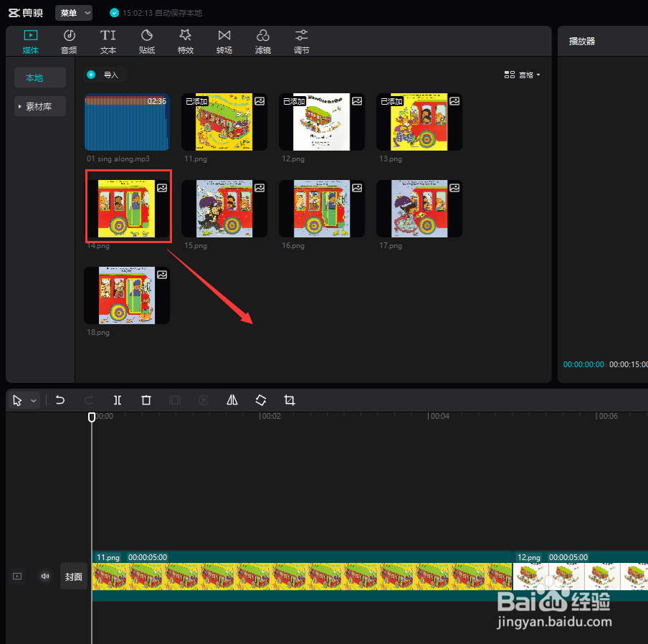Click the image type icon on 13.png
648x644 pixels.
tap(454, 101)
